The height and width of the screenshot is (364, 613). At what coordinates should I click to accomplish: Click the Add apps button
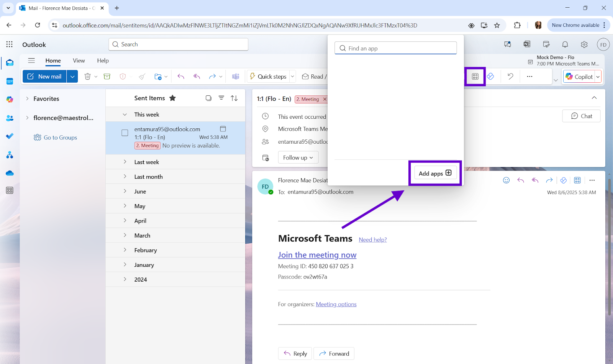(x=435, y=173)
